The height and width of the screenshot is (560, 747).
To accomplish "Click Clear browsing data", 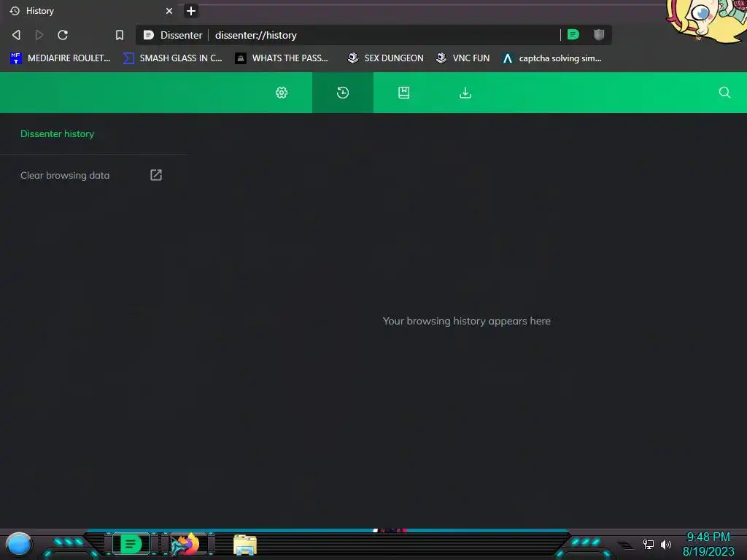I will [x=65, y=175].
